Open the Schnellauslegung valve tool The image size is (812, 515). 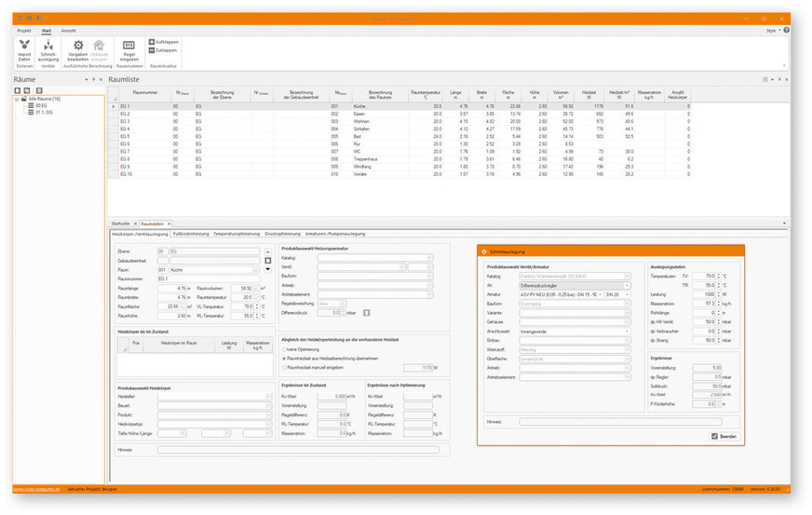pyautogui.click(x=48, y=47)
